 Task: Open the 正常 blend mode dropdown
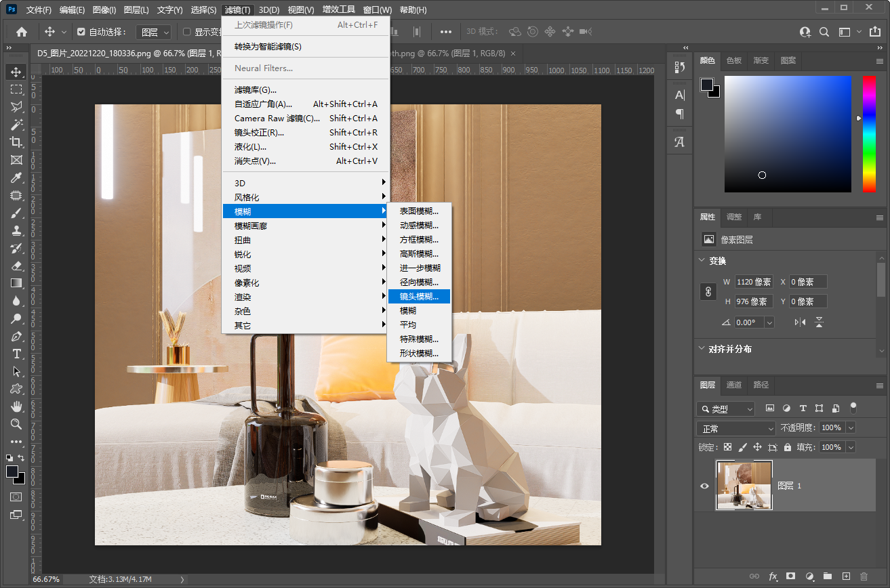(736, 429)
